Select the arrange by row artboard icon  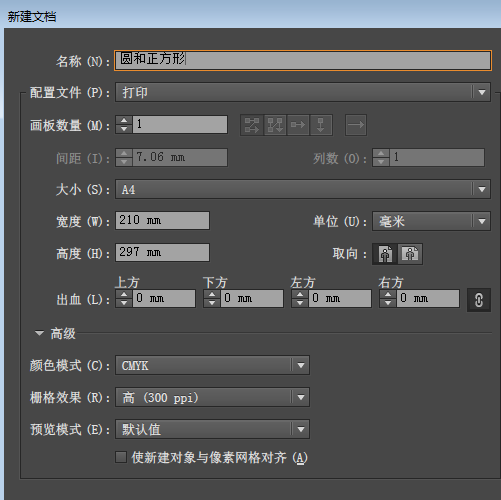pyautogui.click(x=298, y=125)
